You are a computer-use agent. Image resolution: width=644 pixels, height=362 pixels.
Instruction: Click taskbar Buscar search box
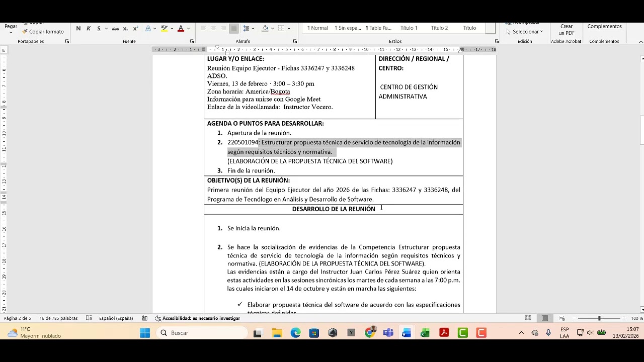coord(201,333)
